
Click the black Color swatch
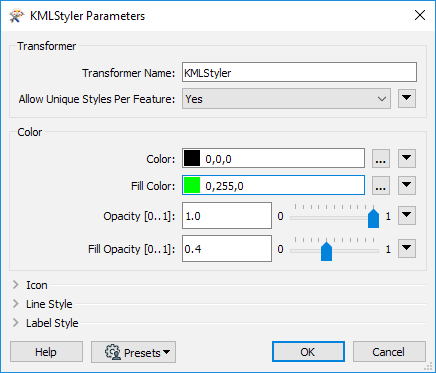coord(192,158)
